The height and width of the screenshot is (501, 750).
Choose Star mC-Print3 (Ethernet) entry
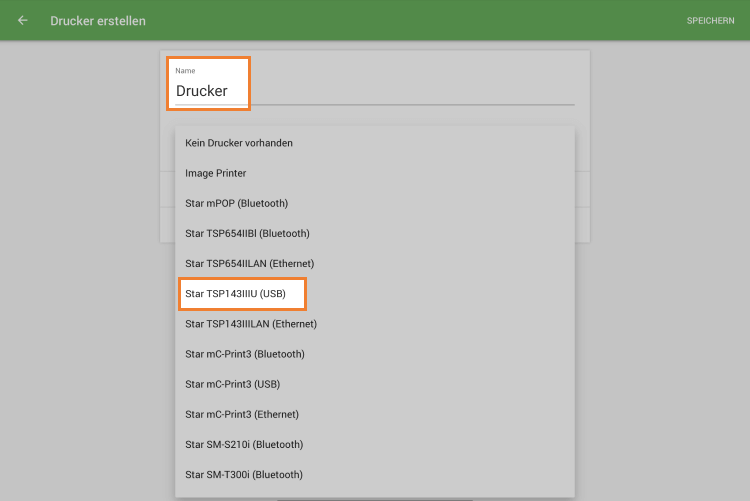242,414
